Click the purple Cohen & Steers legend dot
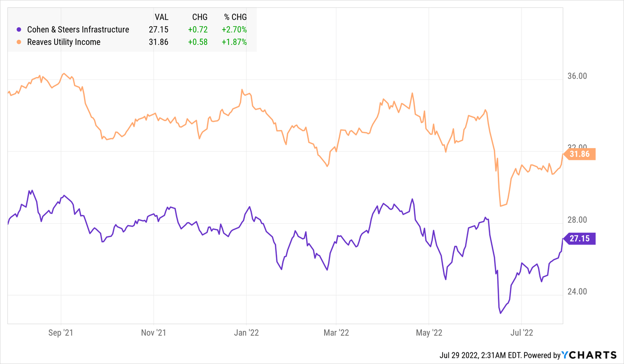The height and width of the screenshot is (364, 624). click(x=19, y=30)
